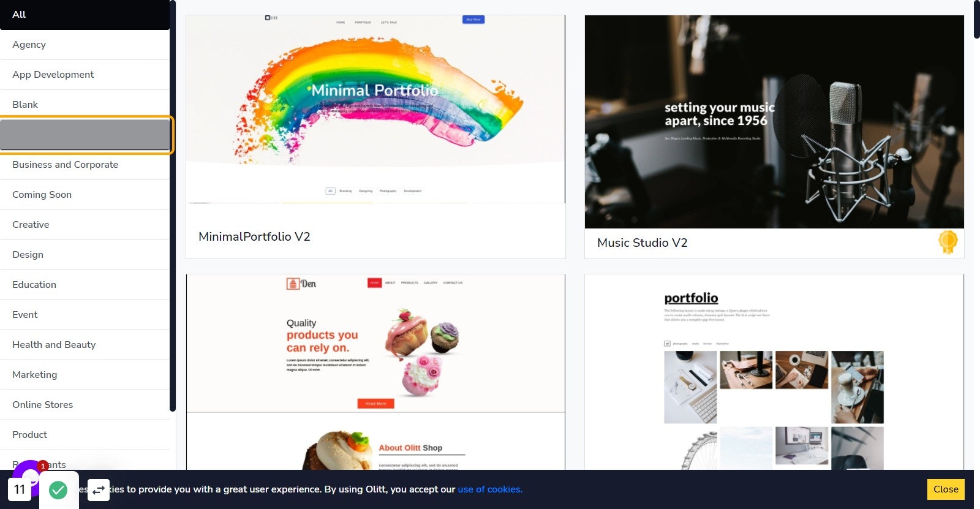The height and width of the screenshot is (509, 980).
Task: Open the Music Studio V2 template preview
Action: tap(774, 122)
